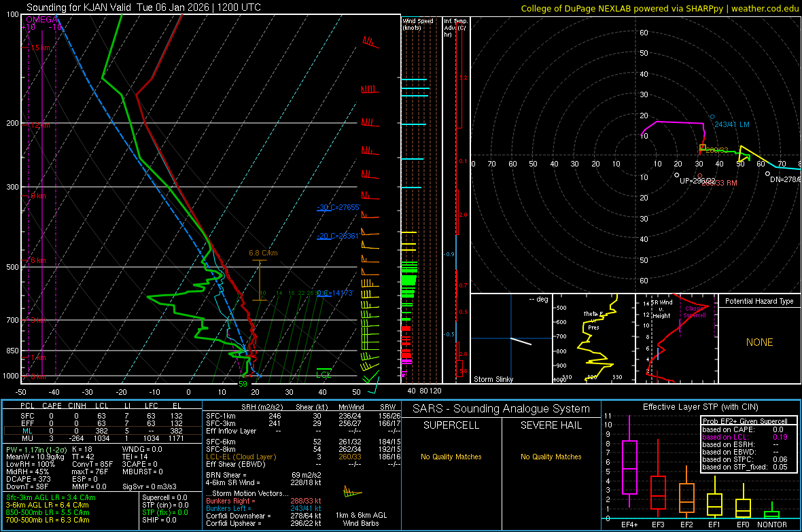The image size is (802, 532).
Task: Click the Bunkers Right = 288/33 kt line
Action: tap(263, 501)
